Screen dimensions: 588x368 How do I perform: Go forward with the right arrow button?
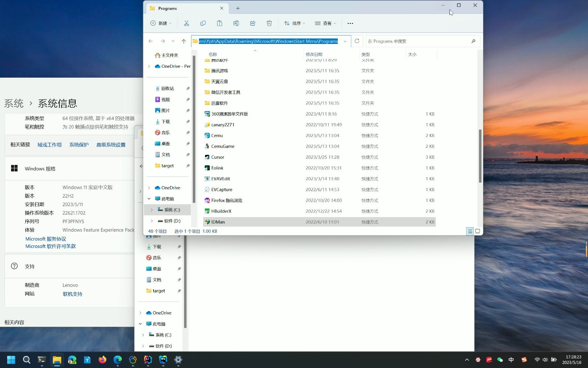pyautogui.click(x=163, y=41)
